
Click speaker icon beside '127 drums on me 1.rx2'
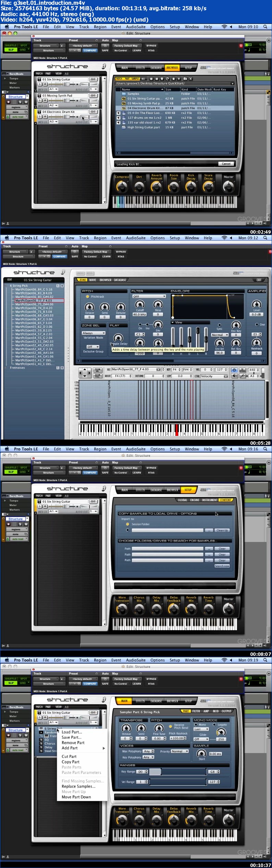[x=119, y=118]
